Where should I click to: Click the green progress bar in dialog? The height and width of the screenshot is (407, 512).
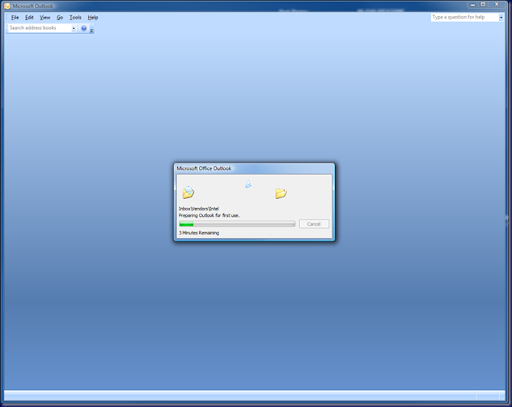tap(237, 224)
